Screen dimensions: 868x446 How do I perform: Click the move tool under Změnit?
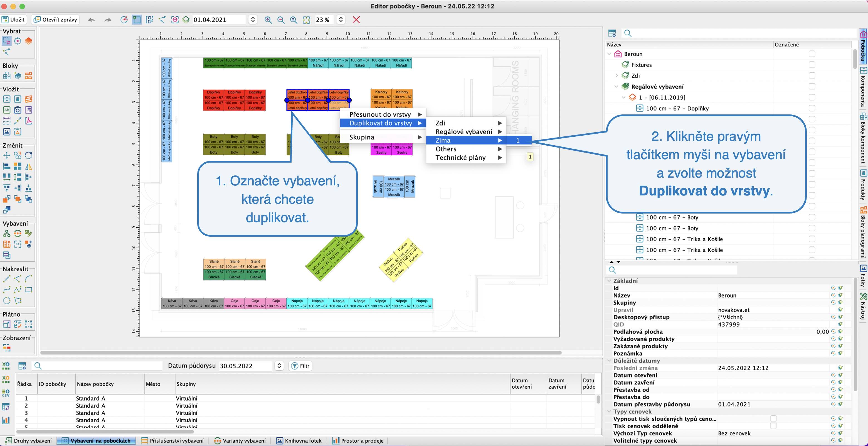6,155
